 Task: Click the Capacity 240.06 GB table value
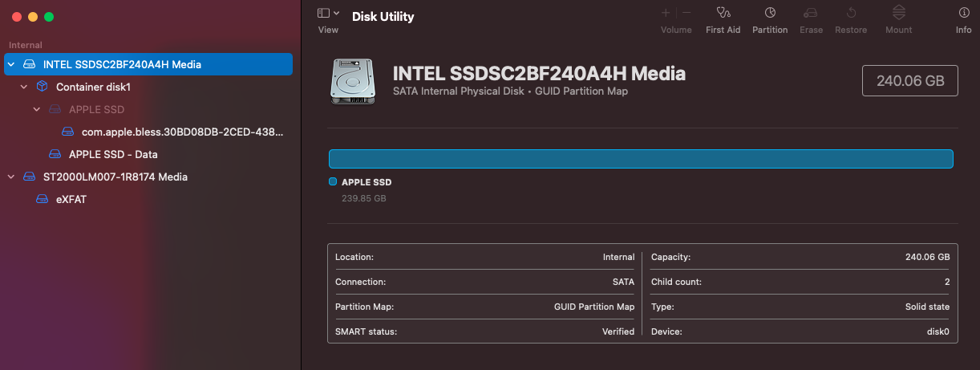(928, 257)
